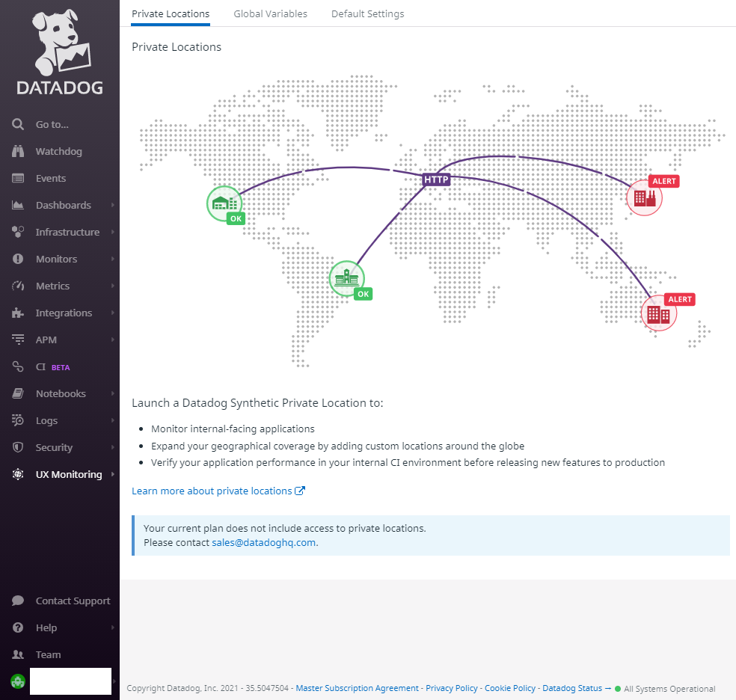The height and width of the screenshot is (700, 736).
Task: Click the Metrics gauge icon
Action: (18, 286)
